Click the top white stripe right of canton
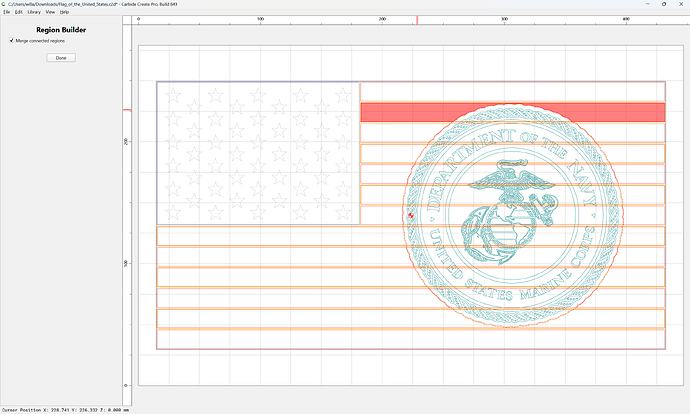 [513, 92]
